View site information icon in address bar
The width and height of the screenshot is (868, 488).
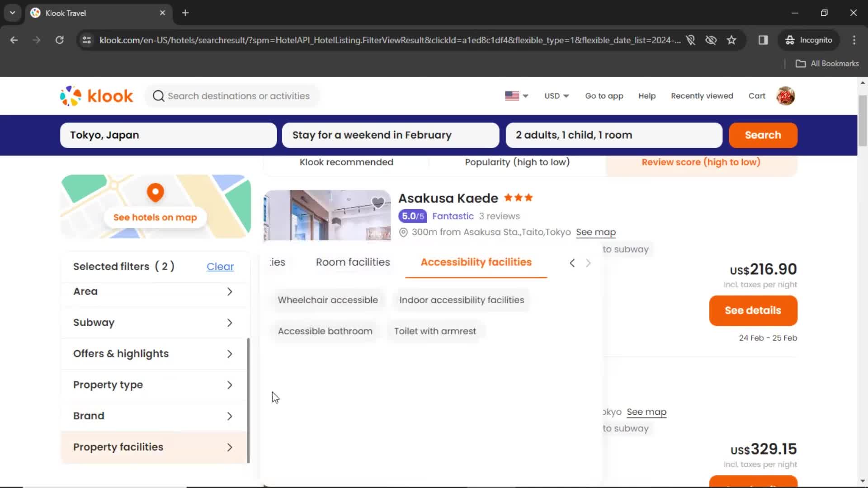(87, 40)
